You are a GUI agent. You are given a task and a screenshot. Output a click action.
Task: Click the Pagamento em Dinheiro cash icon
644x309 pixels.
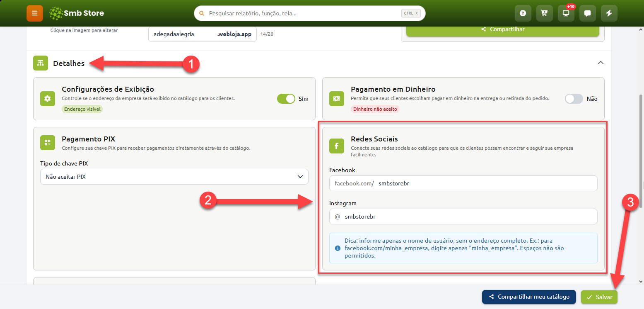(337, 99)
